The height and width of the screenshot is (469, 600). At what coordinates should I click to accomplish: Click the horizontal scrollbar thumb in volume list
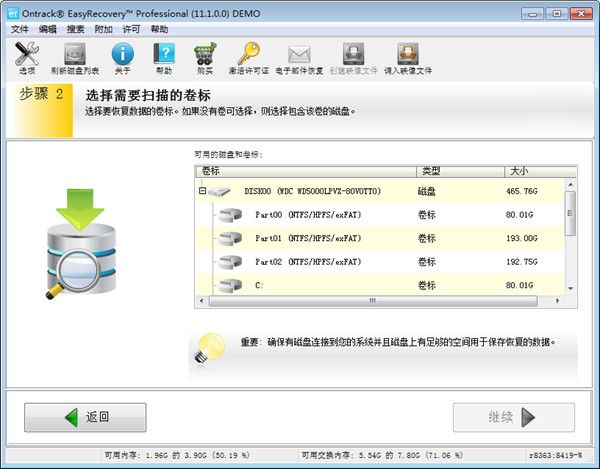(373, 301)
